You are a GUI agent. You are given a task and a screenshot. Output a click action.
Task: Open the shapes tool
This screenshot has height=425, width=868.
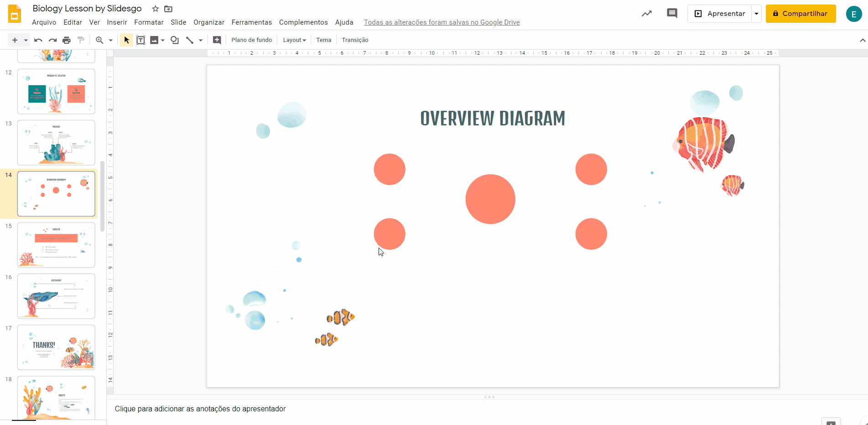(175, 40)
